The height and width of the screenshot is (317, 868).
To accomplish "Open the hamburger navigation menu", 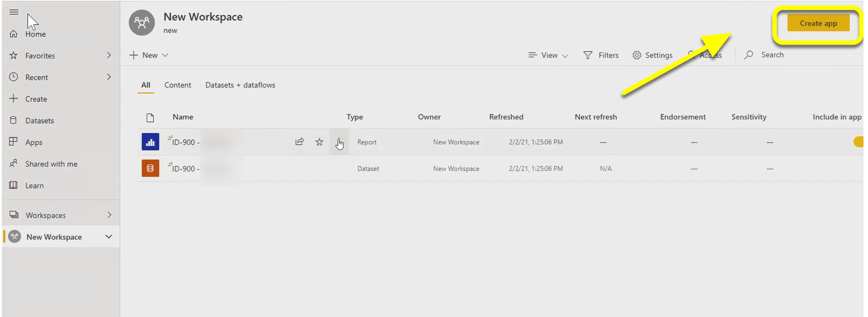I will click(x=14, y=12).
